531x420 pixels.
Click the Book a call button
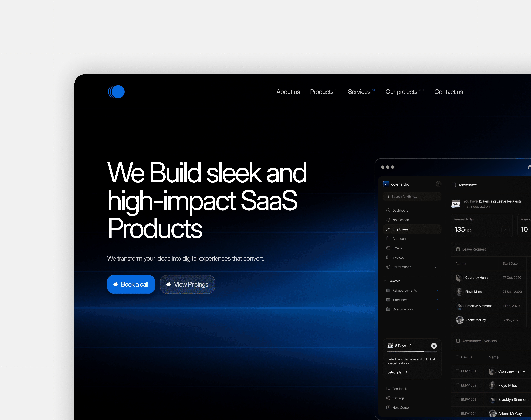pyautogui.click(x=131, y=284)
